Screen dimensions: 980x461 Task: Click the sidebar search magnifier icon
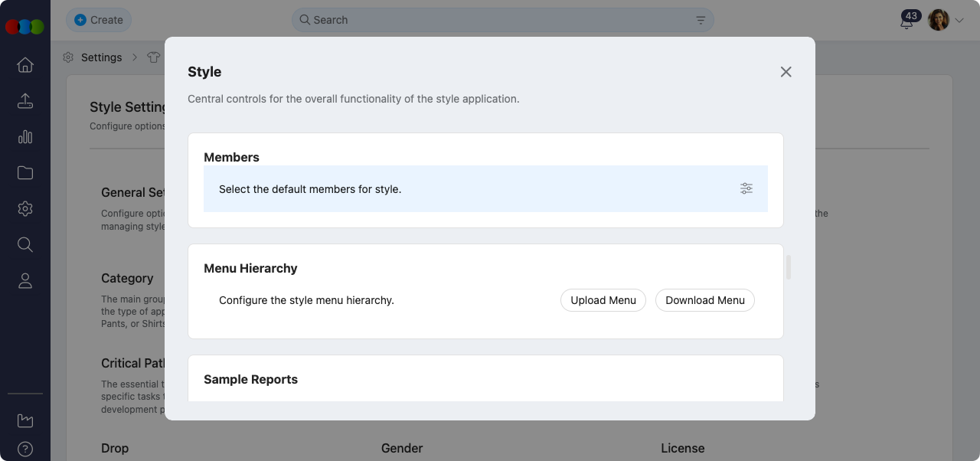[25, 245]
